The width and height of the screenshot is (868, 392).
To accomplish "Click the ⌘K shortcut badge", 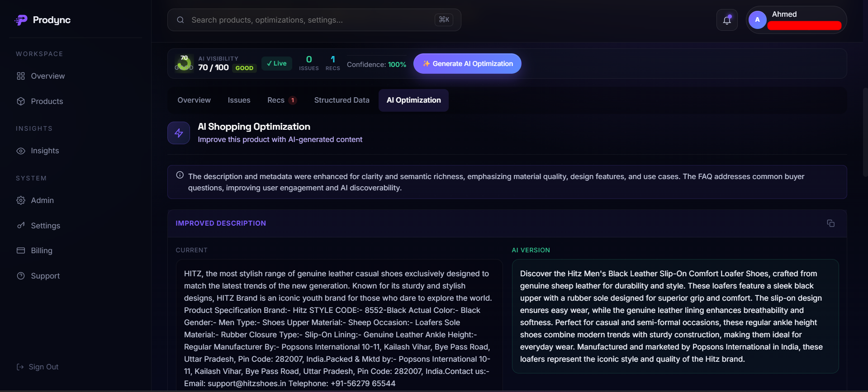I will coord(444,20).
